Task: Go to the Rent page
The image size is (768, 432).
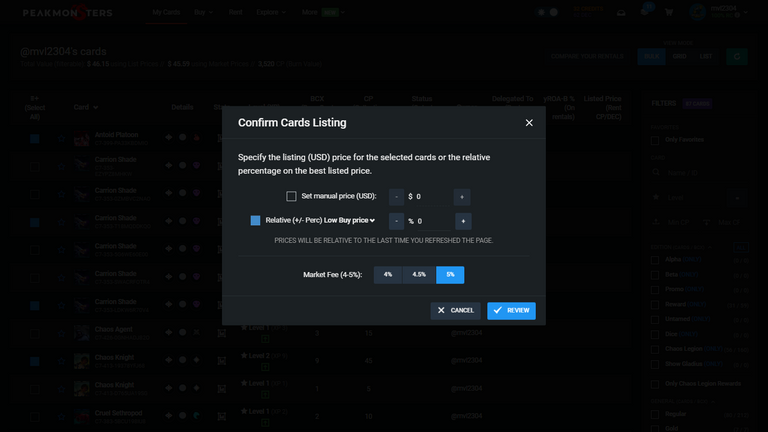Action: (x=236, y=12)
